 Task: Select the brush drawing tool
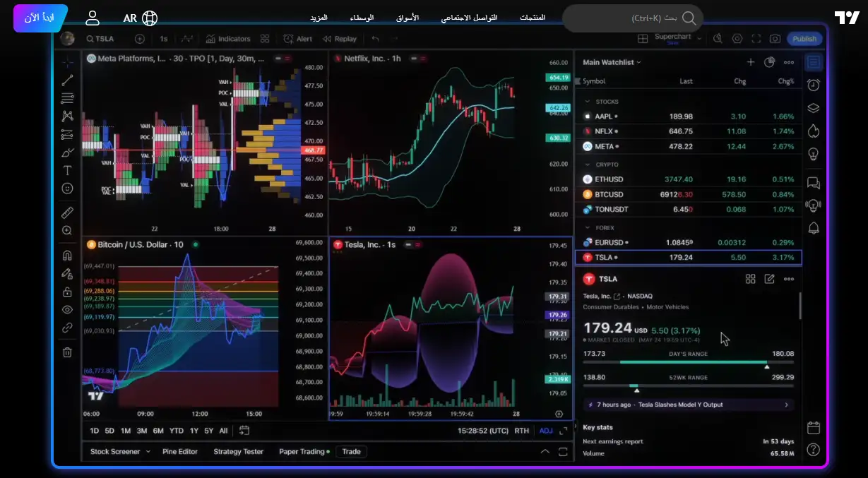click(x=67, y=153)
